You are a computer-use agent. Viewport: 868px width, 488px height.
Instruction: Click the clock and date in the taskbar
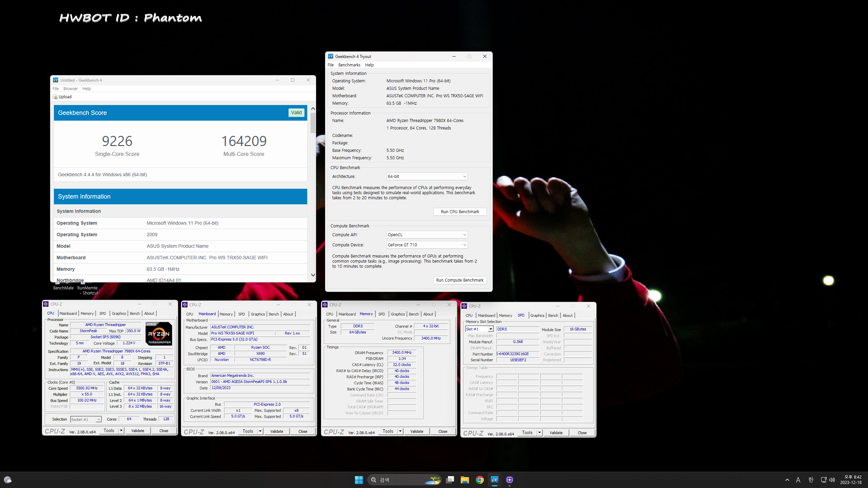pyautogui.click(x=851, y=480)
